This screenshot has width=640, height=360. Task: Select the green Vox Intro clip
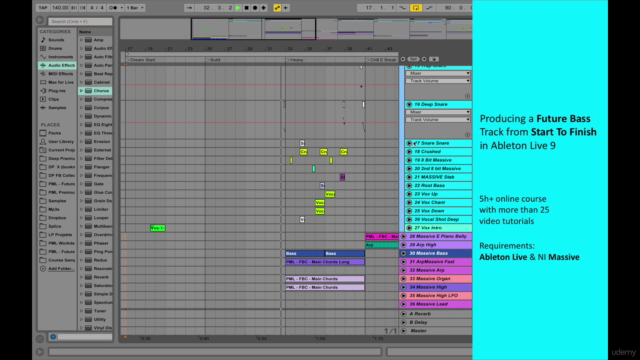(x=158, y=228)
